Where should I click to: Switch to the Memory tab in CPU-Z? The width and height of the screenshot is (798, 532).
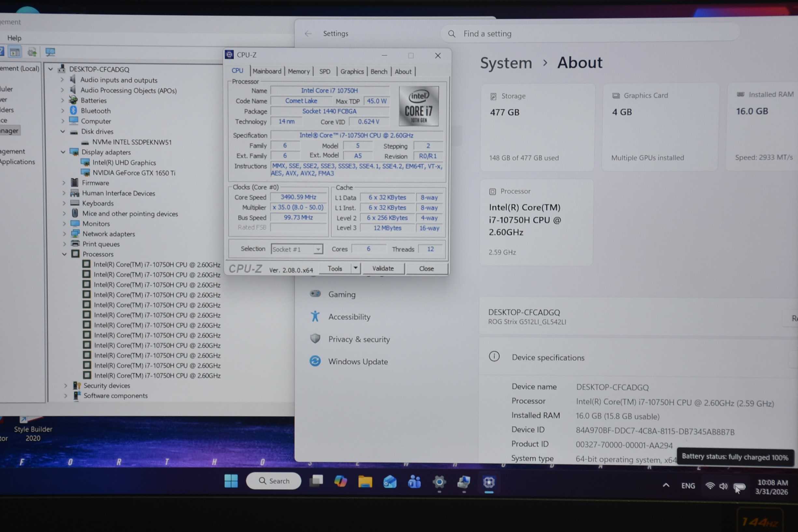click(299, 71)
